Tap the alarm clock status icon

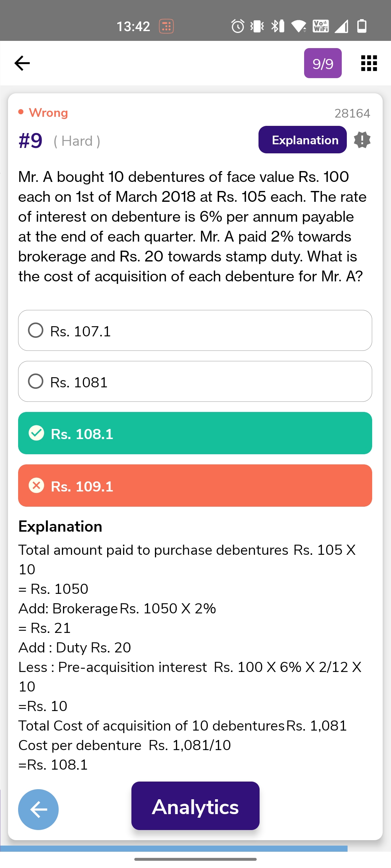(237, 26)
